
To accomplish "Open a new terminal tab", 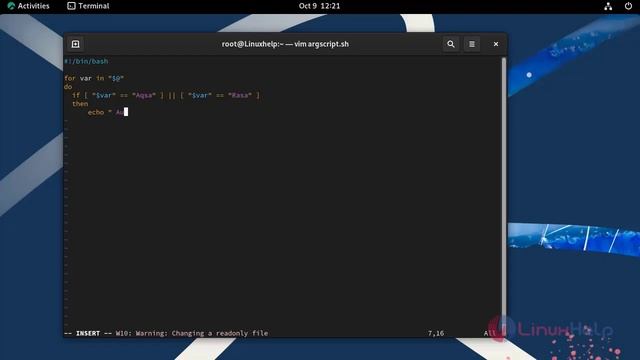I will click(76, 44).
